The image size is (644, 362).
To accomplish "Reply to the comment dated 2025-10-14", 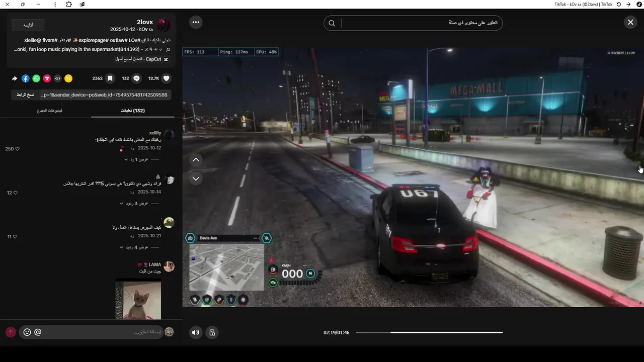I will point(132,192).
